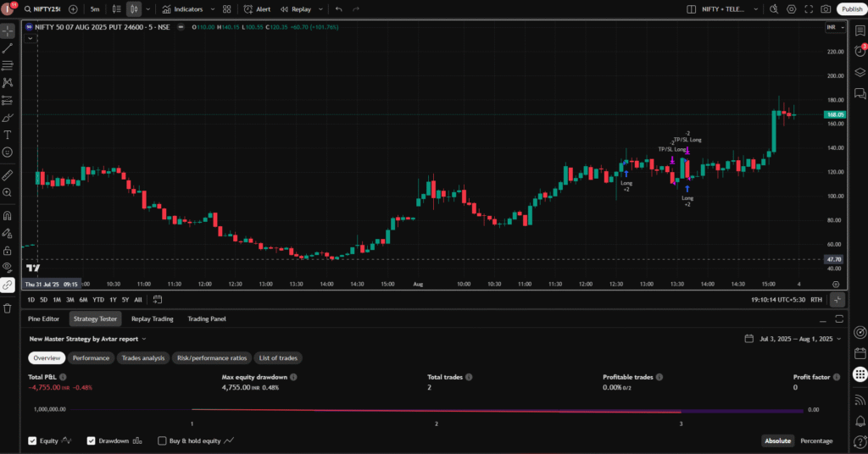The width and height of the screenshot is (868, 454).
Task: Enter fullscreen mode
Action: (x=809, y=9)
